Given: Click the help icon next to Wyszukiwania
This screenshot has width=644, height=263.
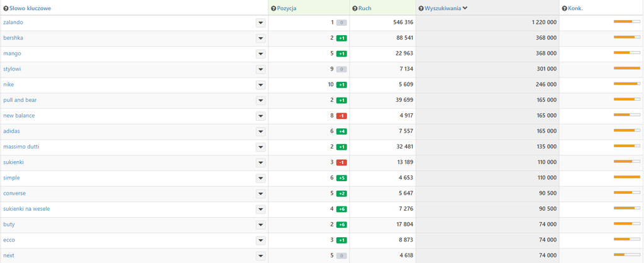Looking at the screenshot, I should pos(421,8).
